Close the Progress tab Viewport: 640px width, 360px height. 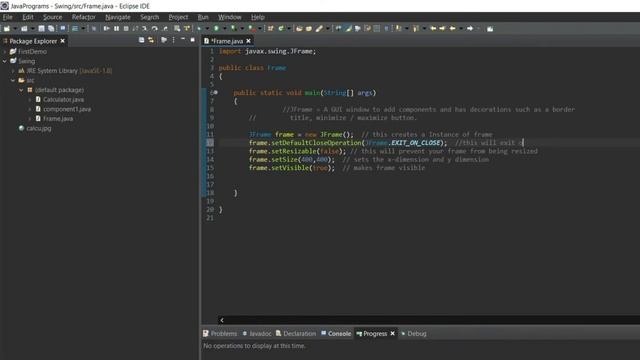point(392,333)
